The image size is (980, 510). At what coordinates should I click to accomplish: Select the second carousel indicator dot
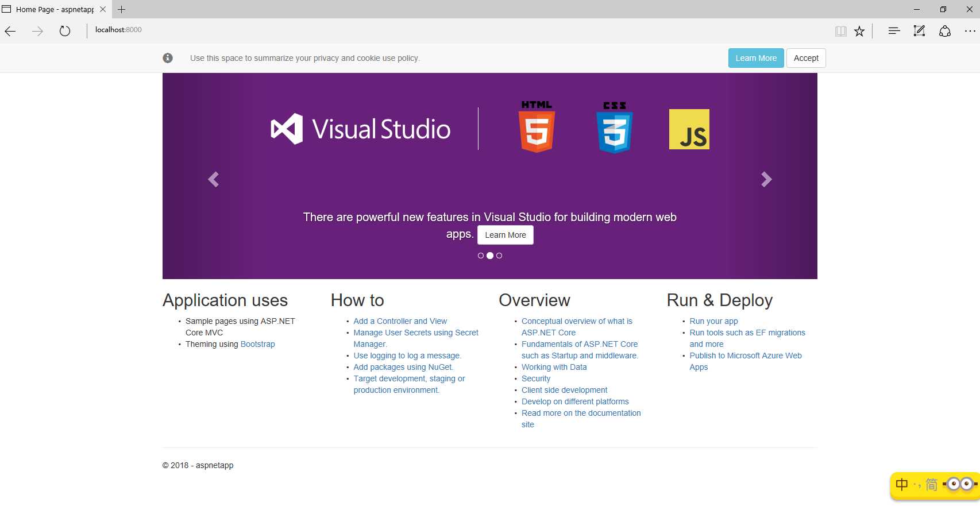click(x=490, y=256)
